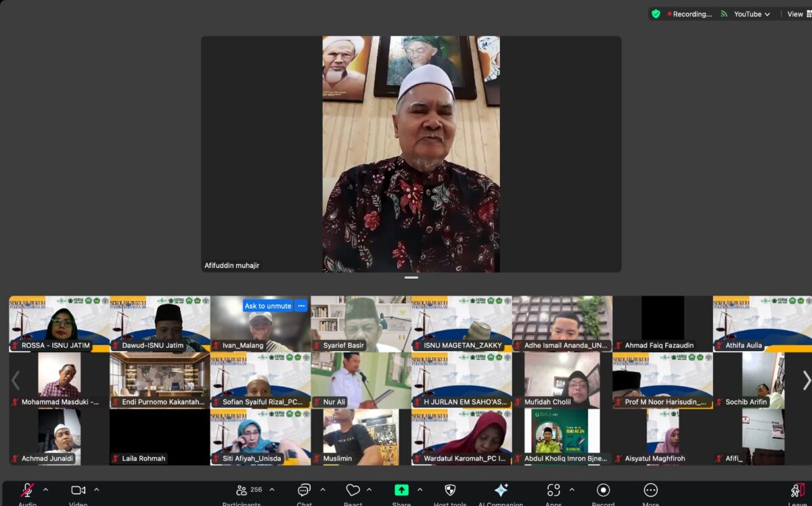Click the green encryption shield icon
Viewport: 812px width, 506px height.
656,14
